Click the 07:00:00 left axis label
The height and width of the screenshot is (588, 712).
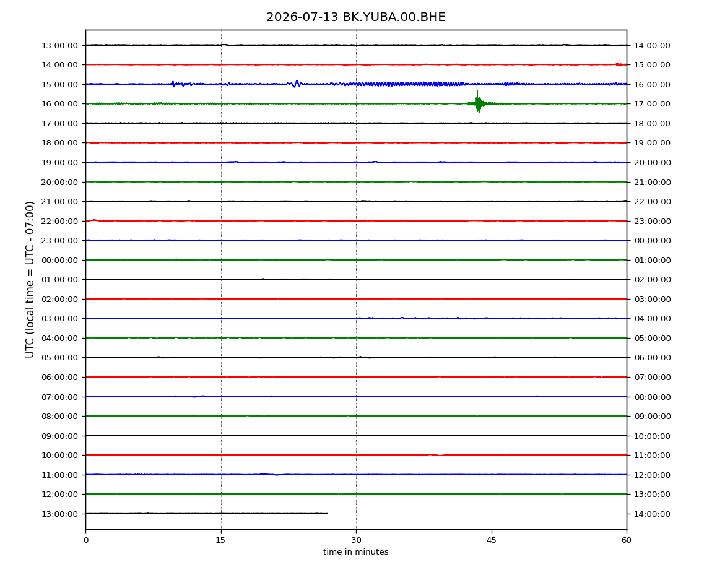click(x=59, y=397)
